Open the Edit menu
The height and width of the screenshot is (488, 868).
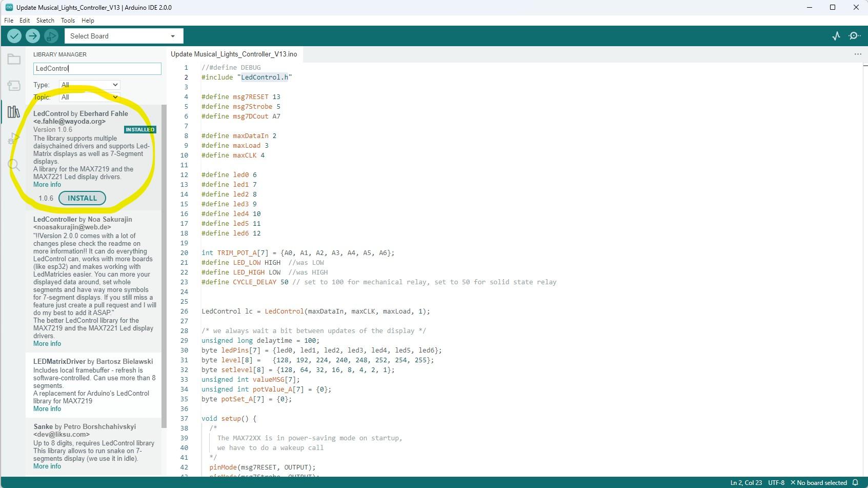click(25, 21)
